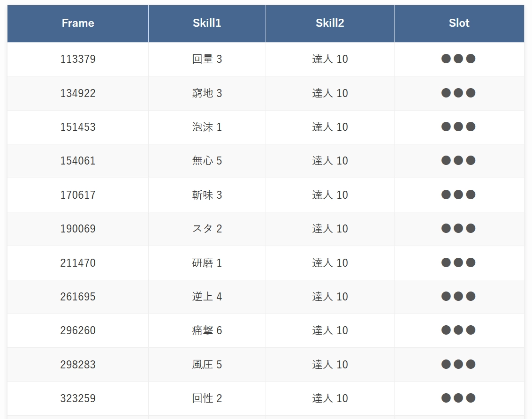The width and height of the screenshot is (532, 419).
Task: Click the Slot column header
Action: (459, 23)
